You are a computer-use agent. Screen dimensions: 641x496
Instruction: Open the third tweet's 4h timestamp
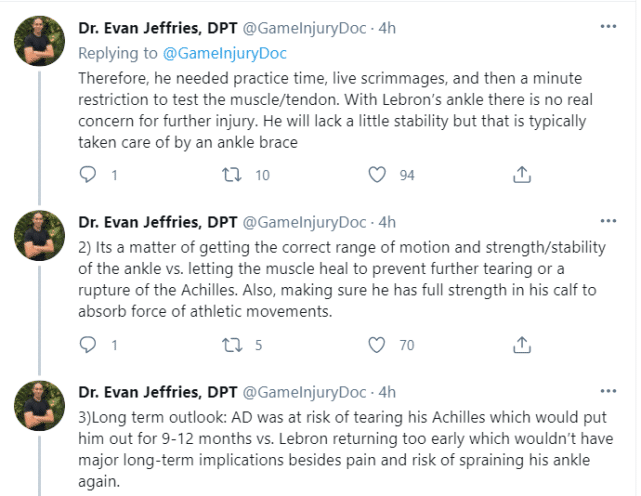pos(387,391)
